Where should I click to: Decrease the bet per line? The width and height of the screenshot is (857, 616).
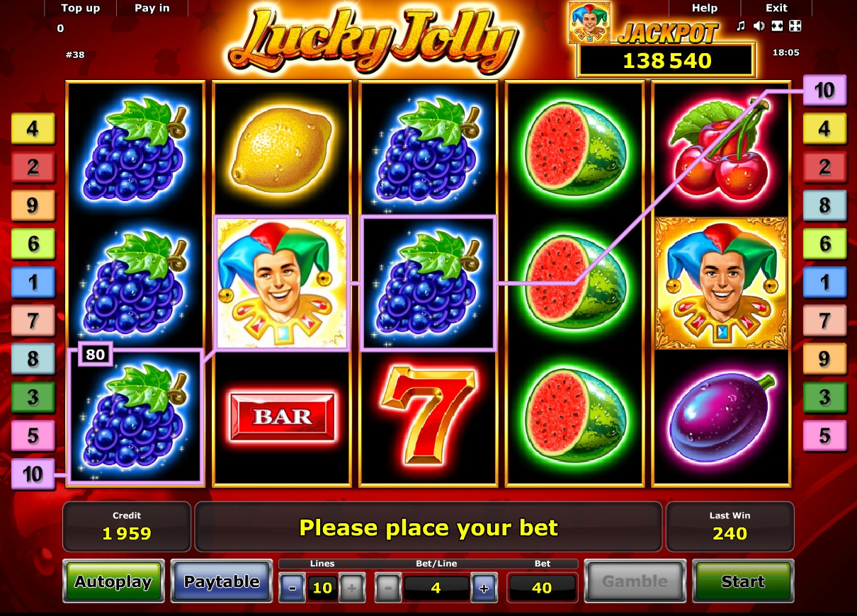pos(387,588)
